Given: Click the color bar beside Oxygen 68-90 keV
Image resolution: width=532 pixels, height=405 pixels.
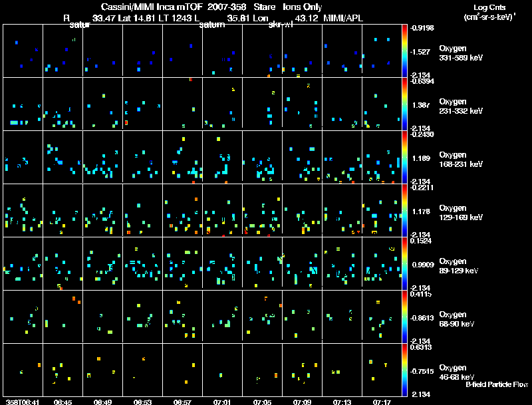Looking at the screenshot, I should pos(404,317).
